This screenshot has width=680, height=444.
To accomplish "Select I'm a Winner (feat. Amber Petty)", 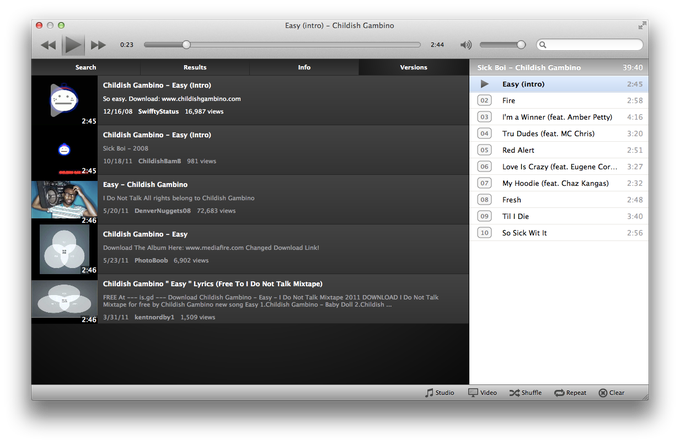I will [x=559, y=117].
